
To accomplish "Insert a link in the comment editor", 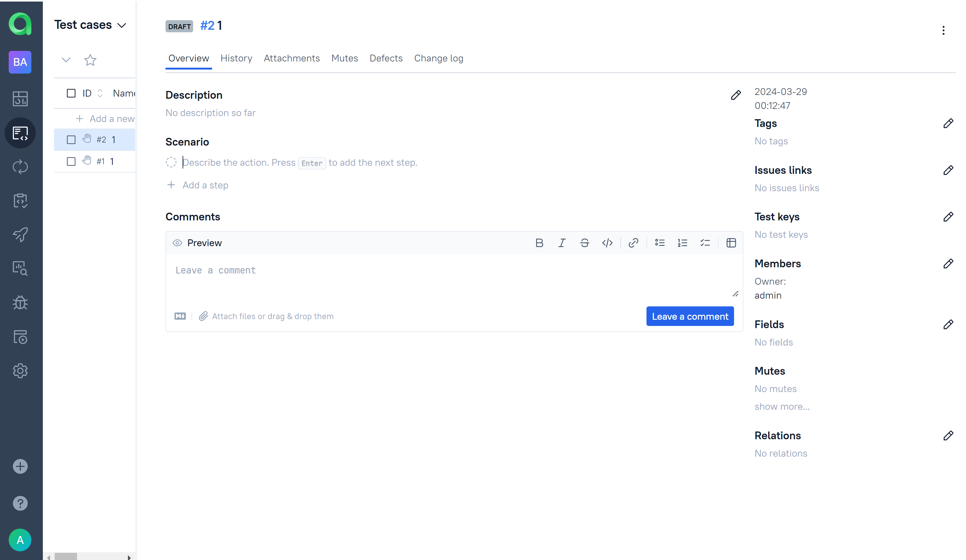I will 633,243.
